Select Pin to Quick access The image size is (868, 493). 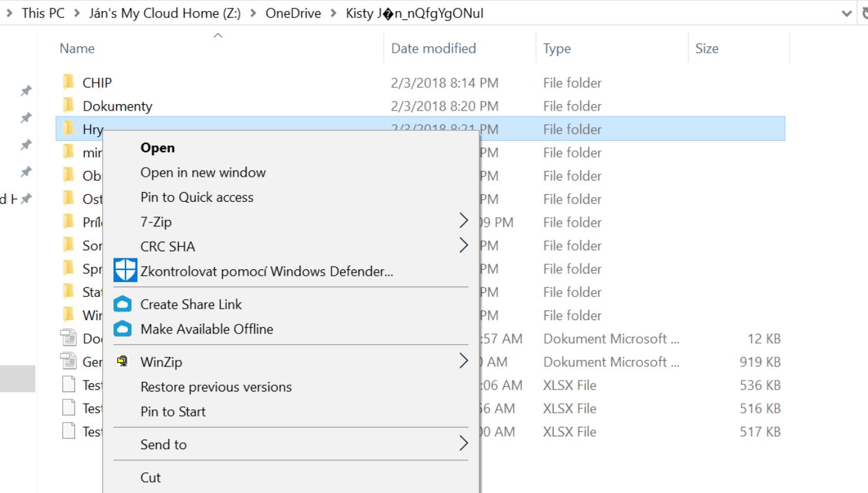(x=197, y=197)
